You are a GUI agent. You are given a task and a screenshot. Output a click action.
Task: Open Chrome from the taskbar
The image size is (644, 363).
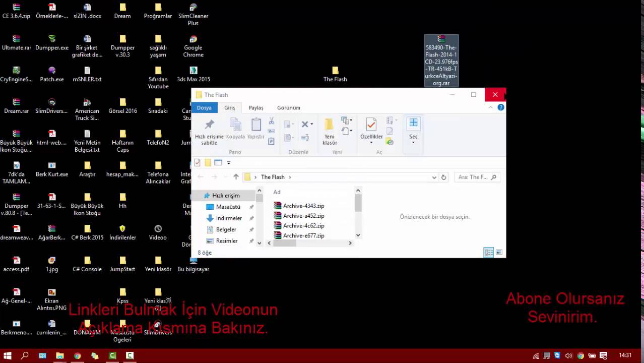[x=77, y=355]
